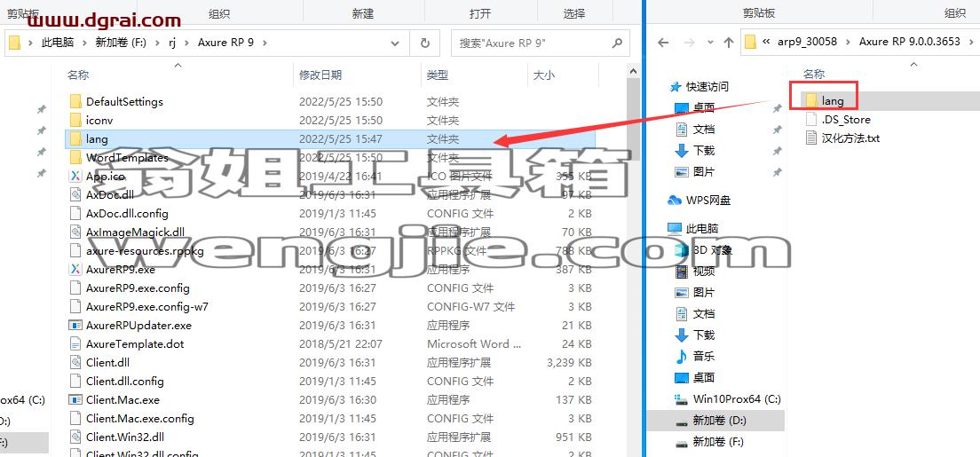The image size is (980, 457).
Task: Sort files by 修改日期 column
Action: click(320, 75)
